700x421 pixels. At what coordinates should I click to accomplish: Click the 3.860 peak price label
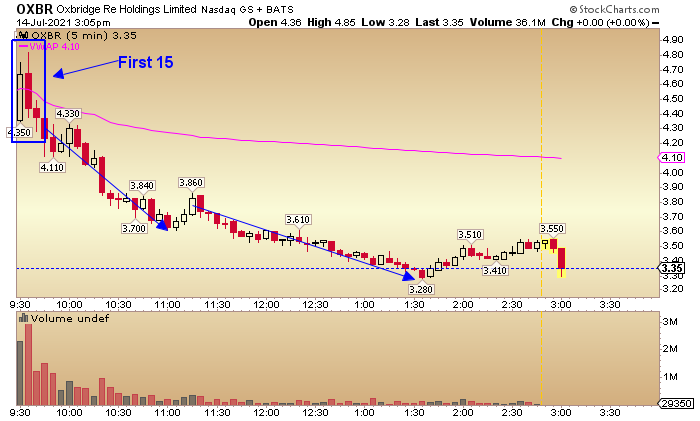(191, 182)
